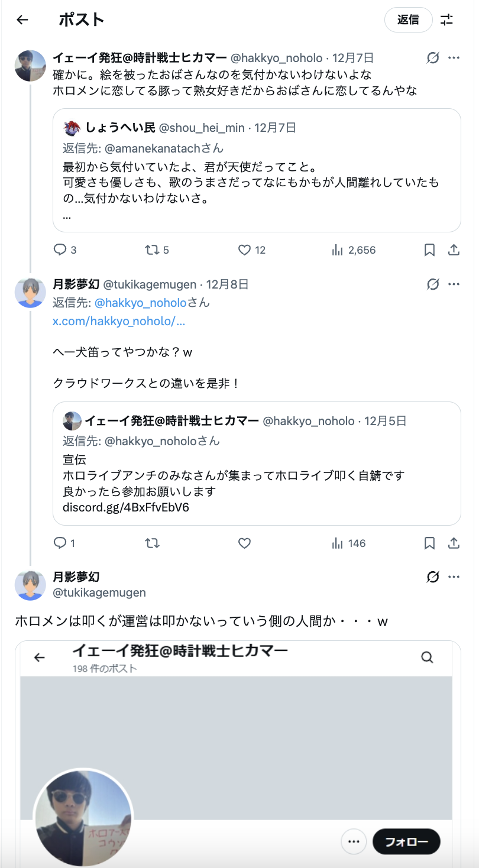Repost the reply with 146 views

coord(152,543)
